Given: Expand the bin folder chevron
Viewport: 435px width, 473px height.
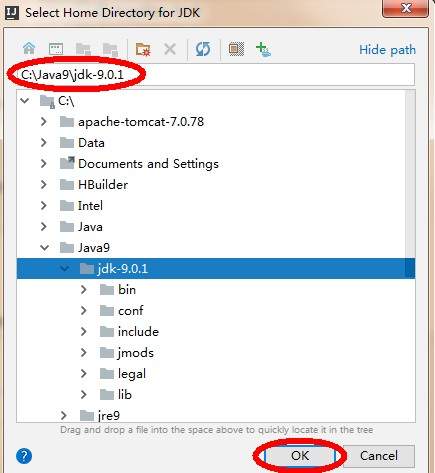Looking at the screenshot, I should pos(84,290).
